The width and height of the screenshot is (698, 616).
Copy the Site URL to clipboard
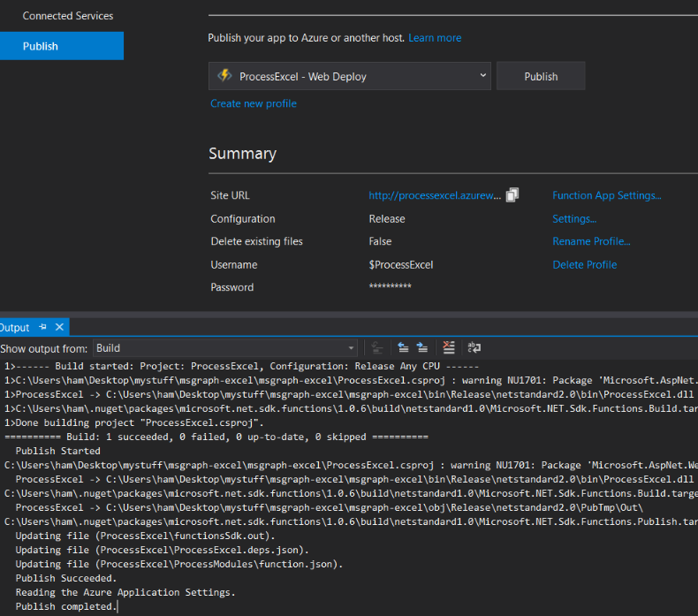coord(512,195)
